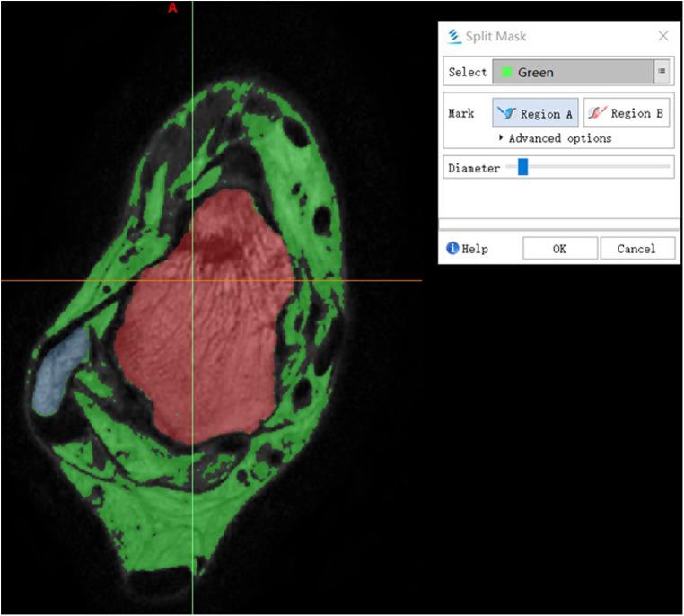Screen dimensions: 684x616
Task: Click the red A orientation marker
Action: point(172,8)
